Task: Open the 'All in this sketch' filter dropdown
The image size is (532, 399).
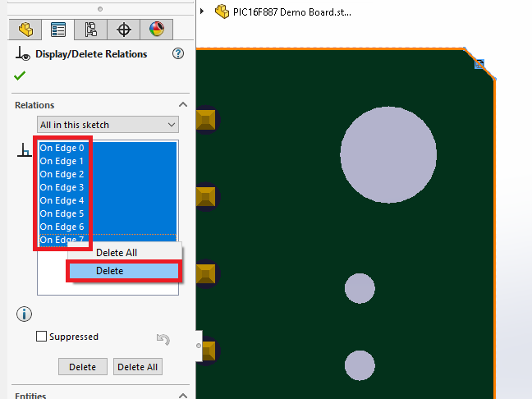Action: tap(108, 125)
